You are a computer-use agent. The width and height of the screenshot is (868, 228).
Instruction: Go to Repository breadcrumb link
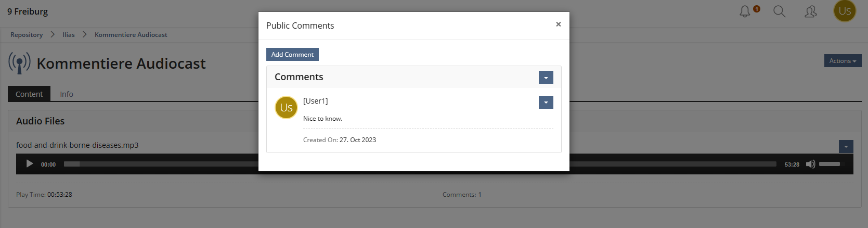click(x=27, y=35)
